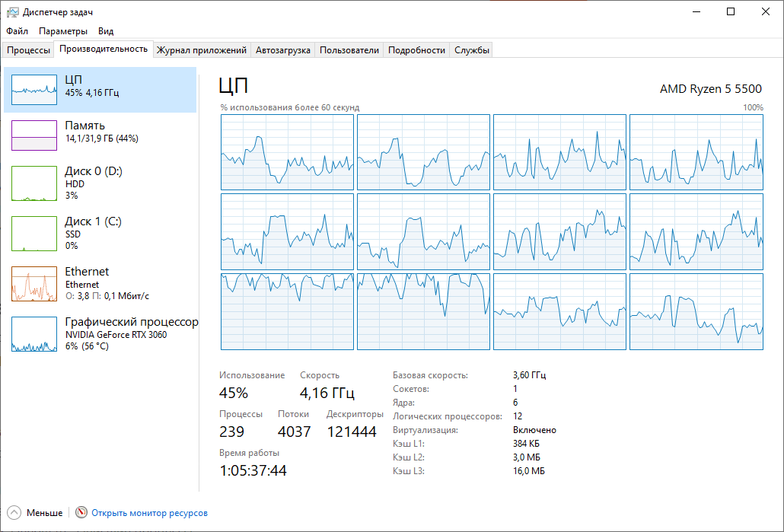Click the resource monitor icon
Viewport: 784px width, 532px height.
point(81,512)
